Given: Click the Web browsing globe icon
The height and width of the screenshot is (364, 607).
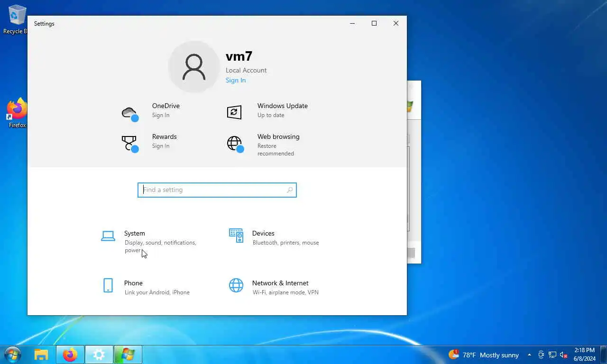Looking at the screenshot, I should click(235, 144).
